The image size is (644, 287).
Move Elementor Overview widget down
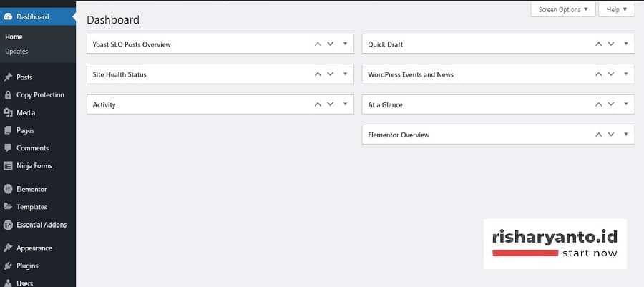coord(611,135)
